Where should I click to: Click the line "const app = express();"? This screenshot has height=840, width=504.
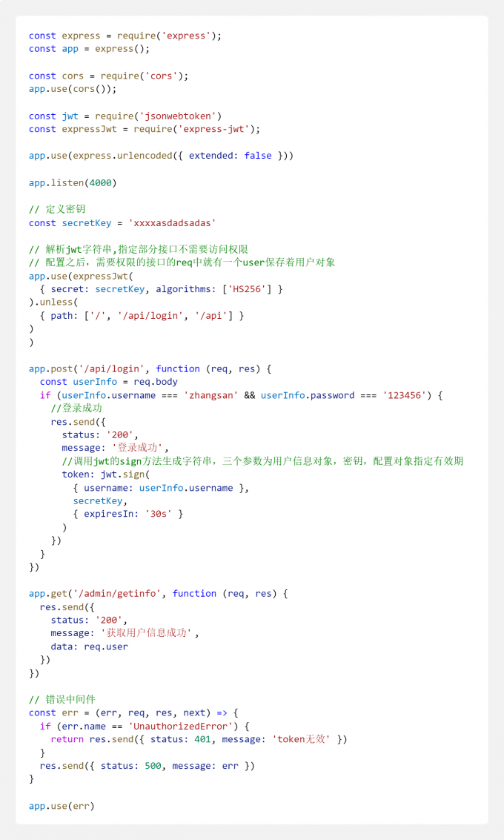[x=90, y=49]
